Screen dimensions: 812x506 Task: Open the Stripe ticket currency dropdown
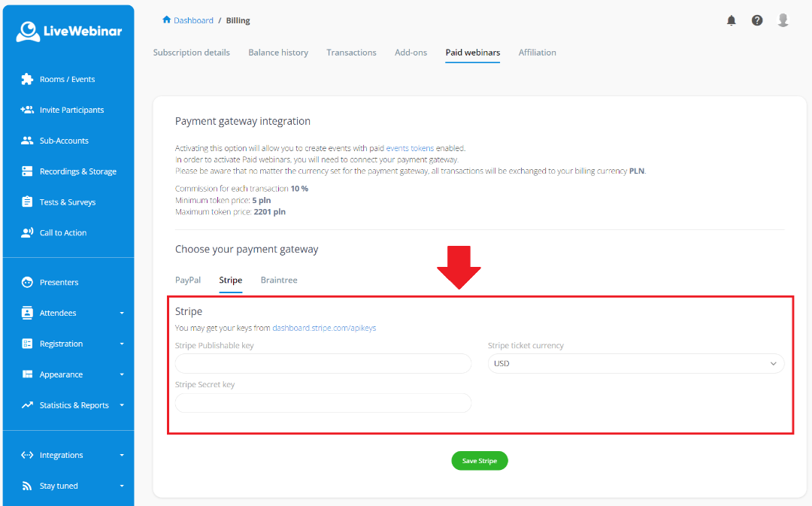click(635, 364)
